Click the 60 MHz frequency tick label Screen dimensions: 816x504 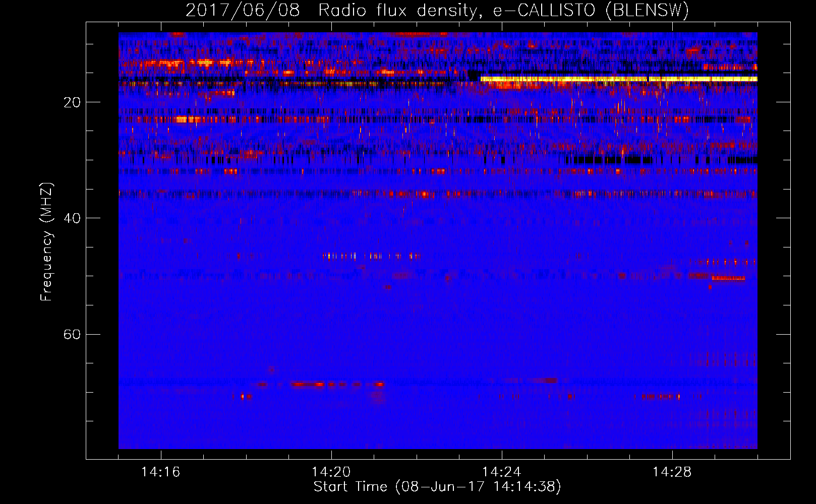click(x=72, y=334)
